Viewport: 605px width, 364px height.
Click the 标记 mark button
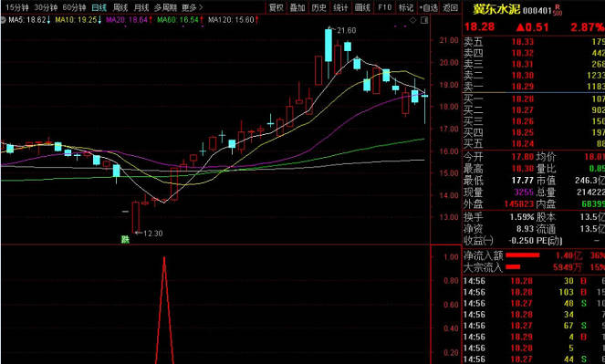406,7
